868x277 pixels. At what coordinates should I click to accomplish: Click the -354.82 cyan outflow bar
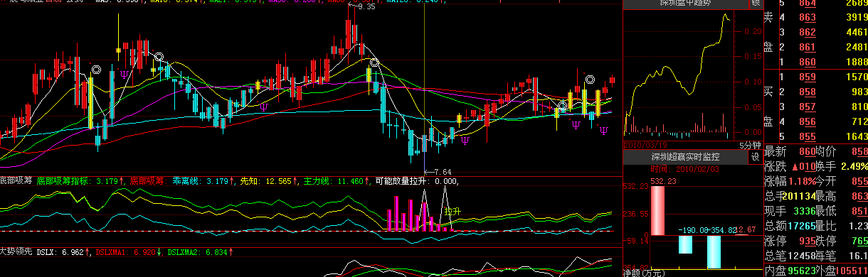pos(714,251)
